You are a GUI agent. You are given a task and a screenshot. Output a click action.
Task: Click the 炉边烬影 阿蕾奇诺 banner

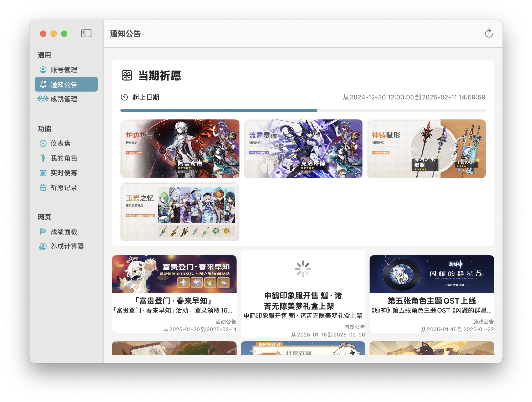pos(180,149)
